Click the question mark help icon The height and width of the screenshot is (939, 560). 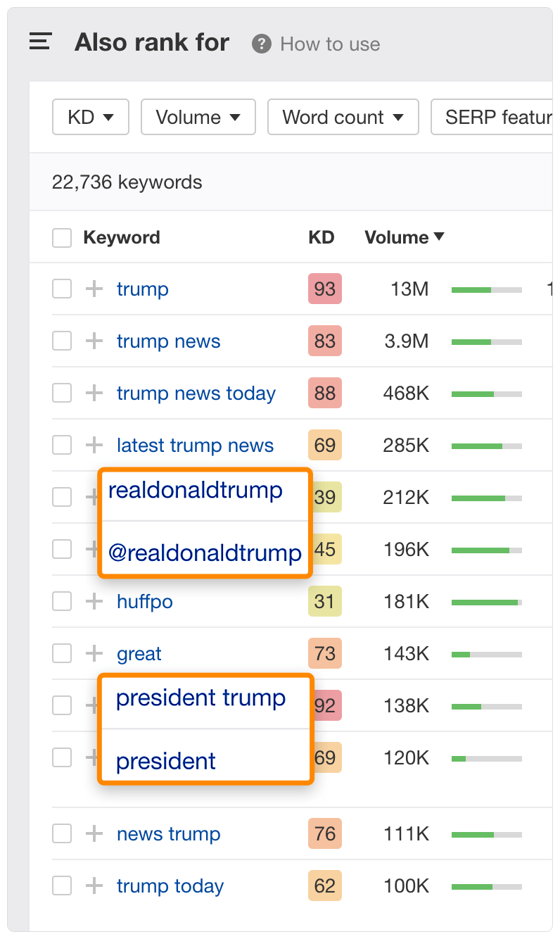262,44
